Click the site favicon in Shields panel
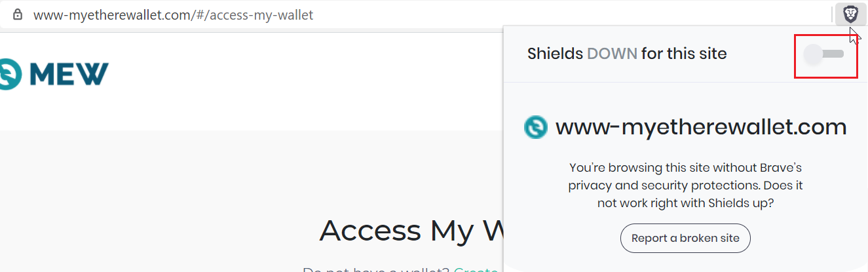 point(535,127)
